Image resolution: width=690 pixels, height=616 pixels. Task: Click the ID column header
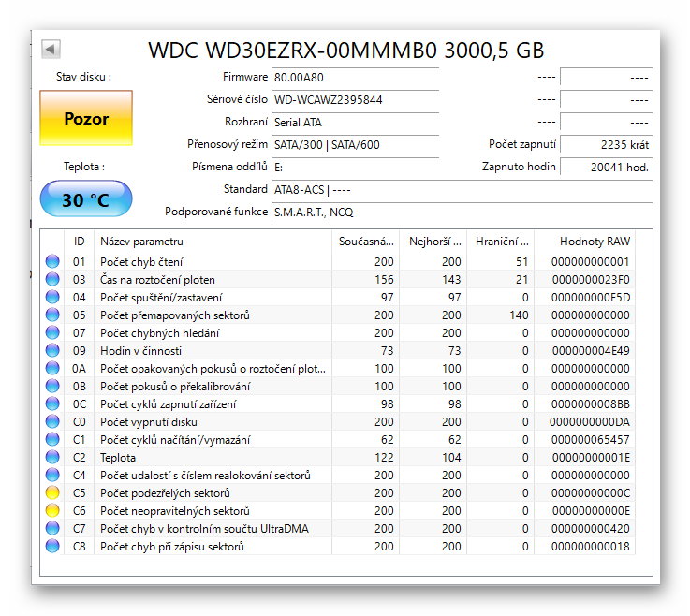point(80,242)
